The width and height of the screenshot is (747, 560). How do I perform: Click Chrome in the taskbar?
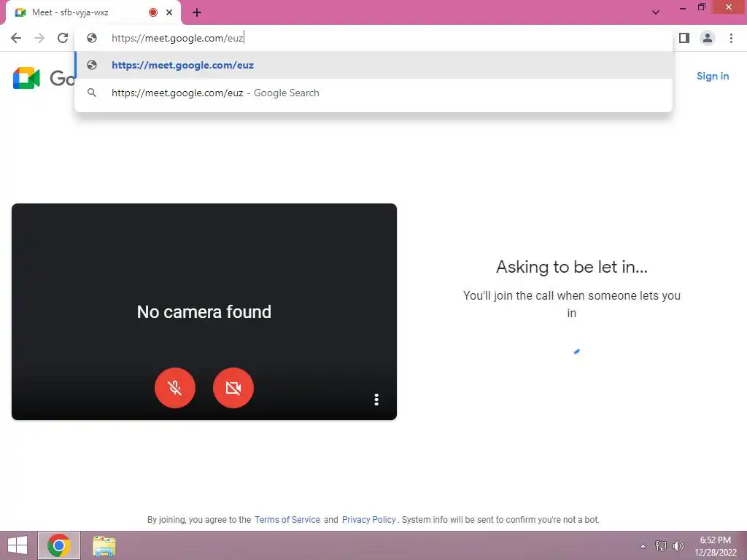point(59,545)
